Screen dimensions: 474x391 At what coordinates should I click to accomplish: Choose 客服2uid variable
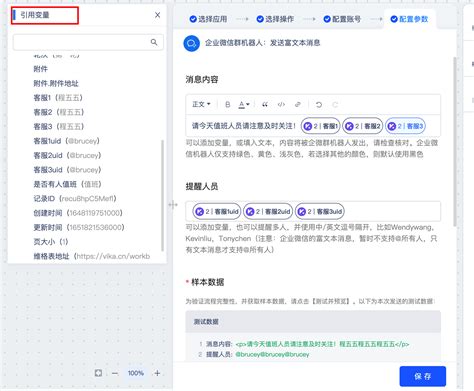(x=67, y=155)
